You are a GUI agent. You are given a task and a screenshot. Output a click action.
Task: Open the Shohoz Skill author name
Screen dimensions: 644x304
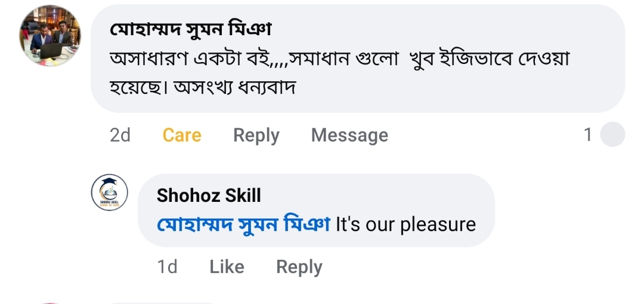click(209, 195)
